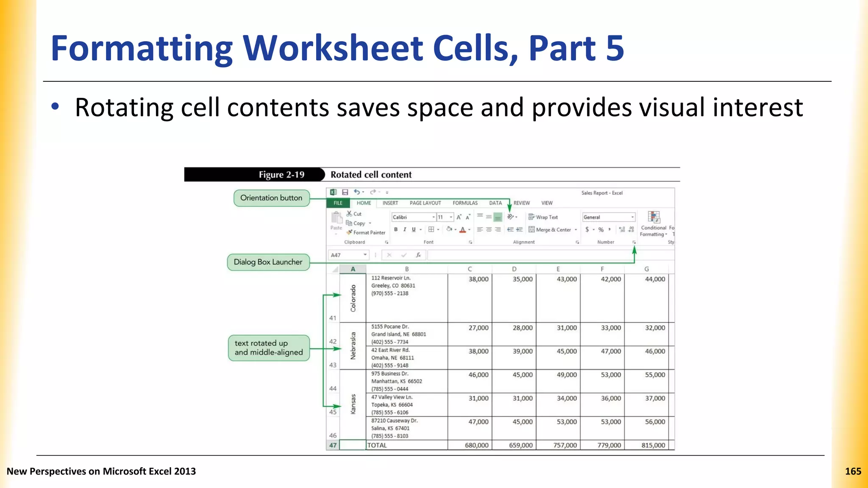Click the Cut scissors button
868x488 pixels.
354,214
